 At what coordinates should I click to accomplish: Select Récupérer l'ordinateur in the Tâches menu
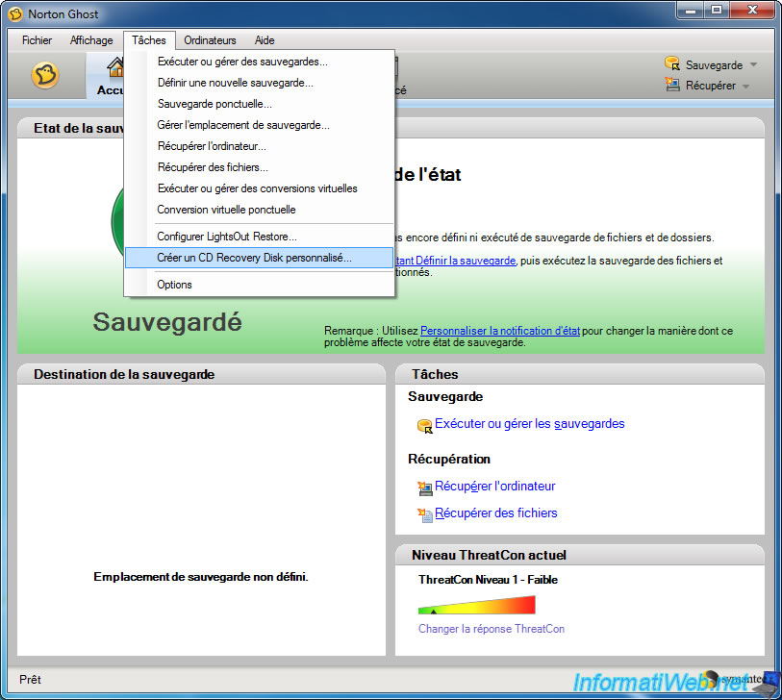click(260, 146)
